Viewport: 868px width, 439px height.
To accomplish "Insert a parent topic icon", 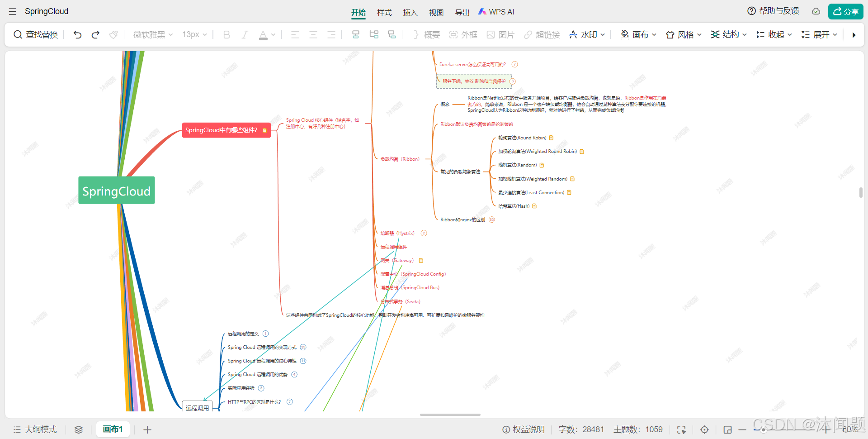I will 392,35.
